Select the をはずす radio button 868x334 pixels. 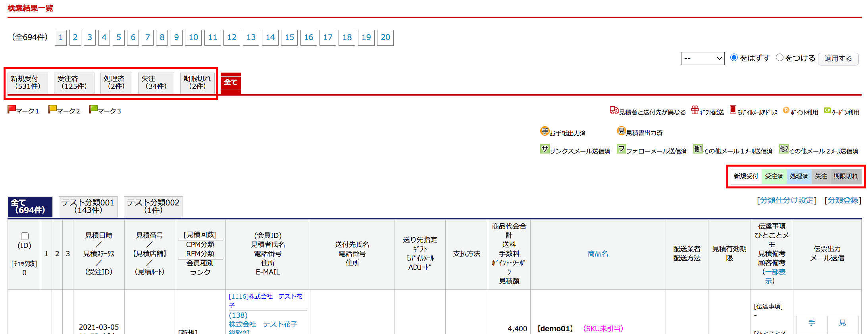[734, 58]
